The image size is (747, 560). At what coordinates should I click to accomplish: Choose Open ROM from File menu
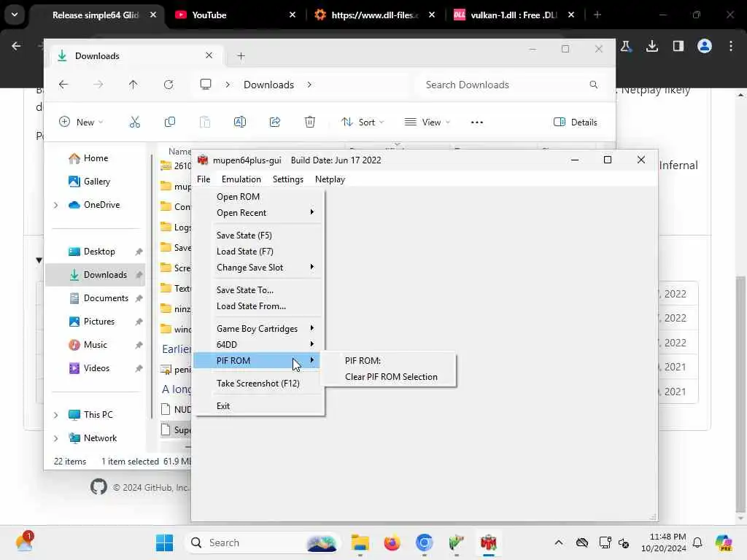260,197
